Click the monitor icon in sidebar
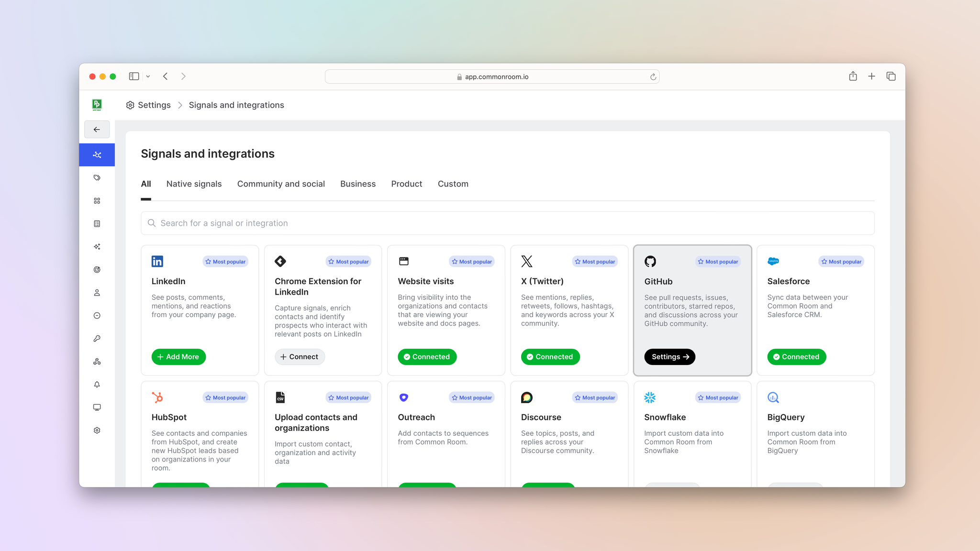The width and height of the screenshot is (980, 551). [x=97, y=408]
